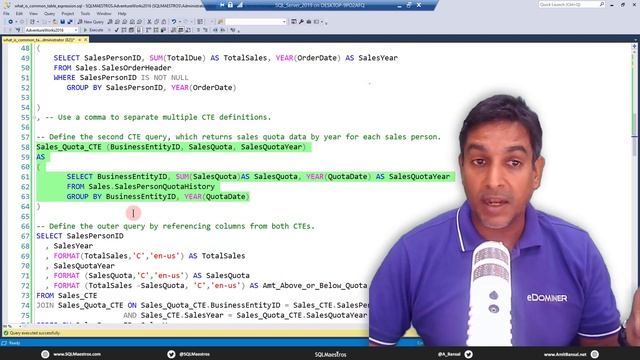Image resolution: width=640 pixels, height=360 pixels.
Task: Click the Decrease Indent icon
Action: click(216, 30)
